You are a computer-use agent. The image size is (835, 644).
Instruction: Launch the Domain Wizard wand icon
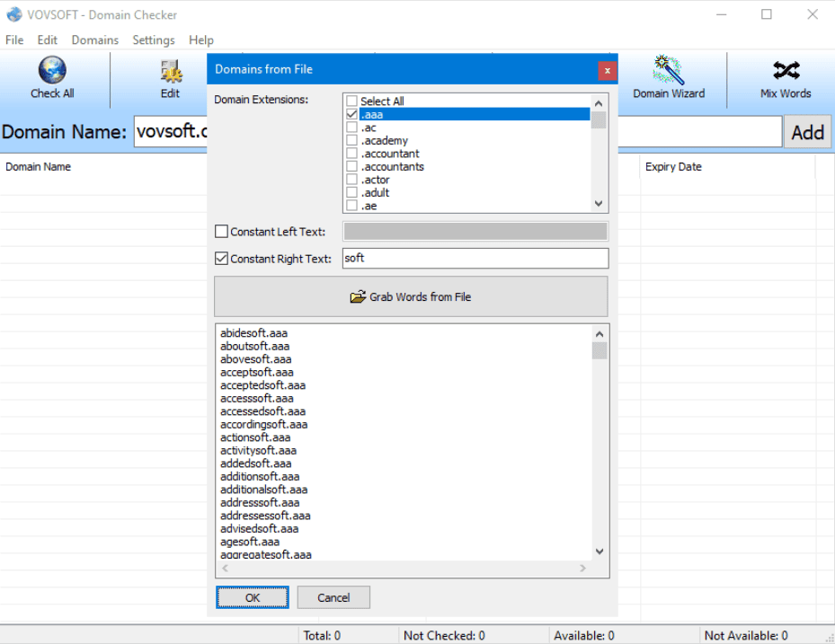[669, 70]
